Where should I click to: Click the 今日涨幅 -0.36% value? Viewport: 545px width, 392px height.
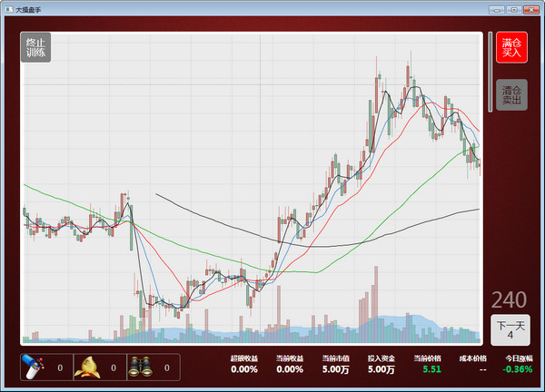point(518,369)
